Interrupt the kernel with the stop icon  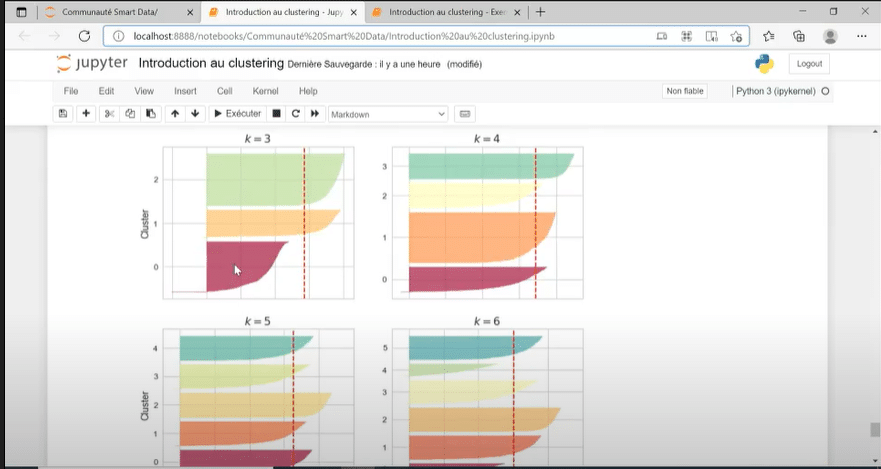[278, 114]
